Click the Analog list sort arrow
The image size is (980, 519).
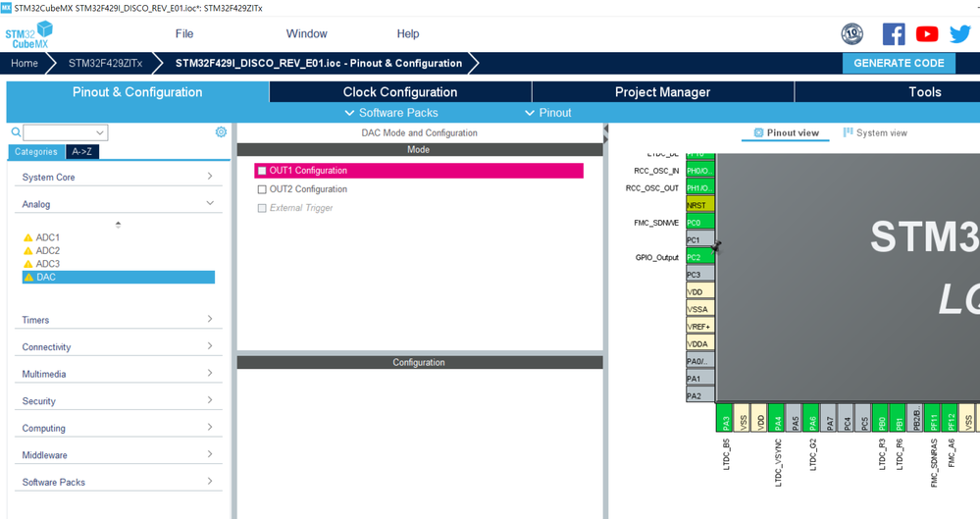pyautogui.click(x=118, y=225)
